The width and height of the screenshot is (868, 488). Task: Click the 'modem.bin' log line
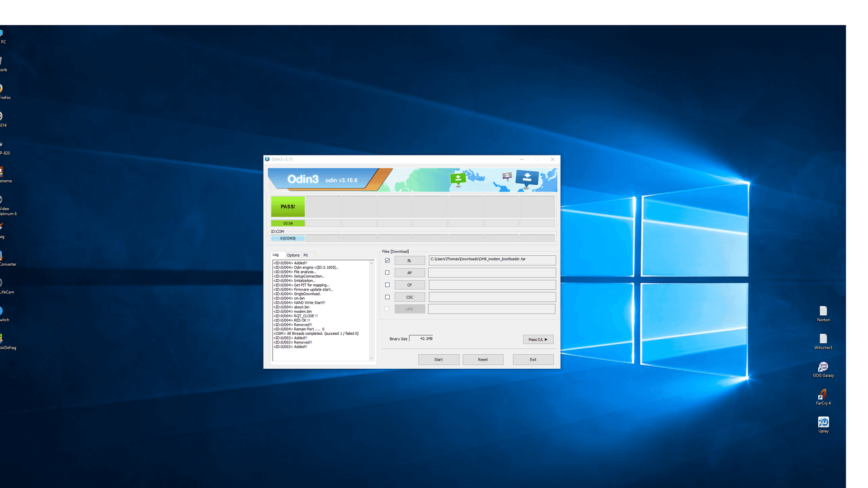pyautogui.click(x=292, y=311)
